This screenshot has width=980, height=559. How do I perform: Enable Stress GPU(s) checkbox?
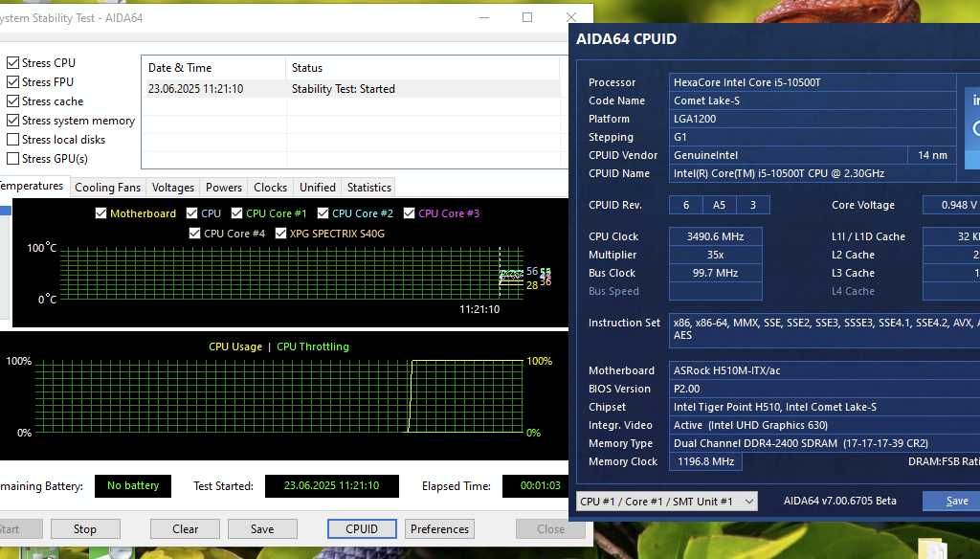[x=12, y=159]
